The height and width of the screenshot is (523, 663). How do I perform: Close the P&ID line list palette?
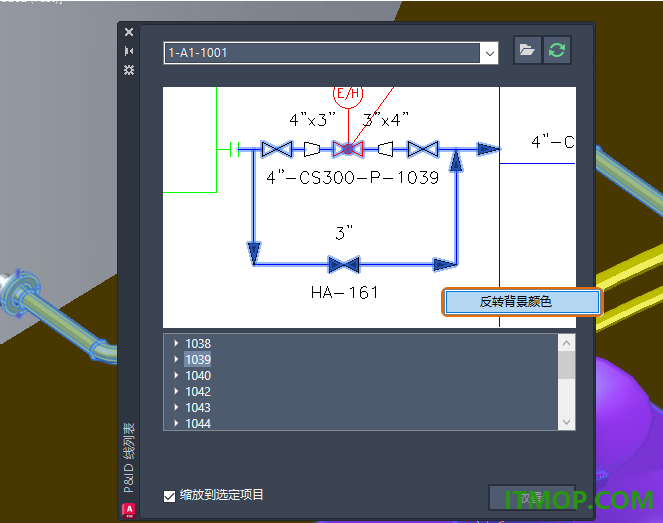pos(129,32)
